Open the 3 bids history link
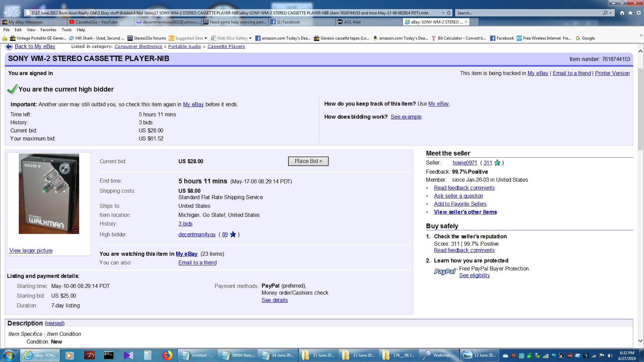Viewport: 644px width, 362px height. pos(185,224)
